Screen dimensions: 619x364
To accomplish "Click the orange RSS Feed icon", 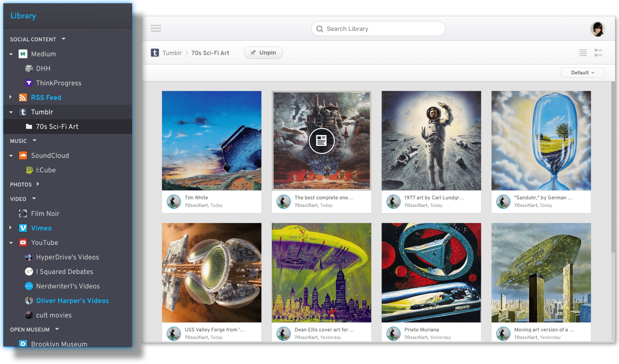I will coord(23,97).
